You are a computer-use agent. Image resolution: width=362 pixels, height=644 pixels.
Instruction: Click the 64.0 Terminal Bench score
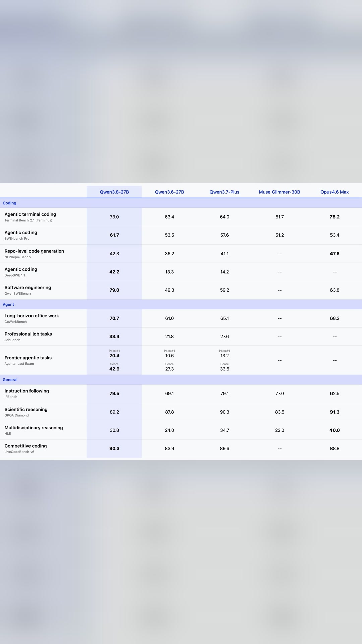click(x=225, y=217)
